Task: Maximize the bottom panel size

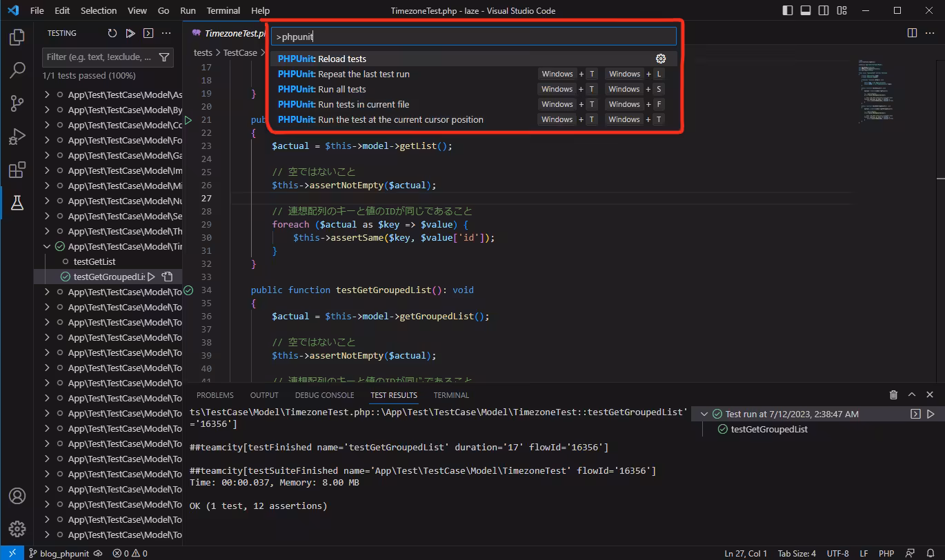Action: [x=912, y=395]
